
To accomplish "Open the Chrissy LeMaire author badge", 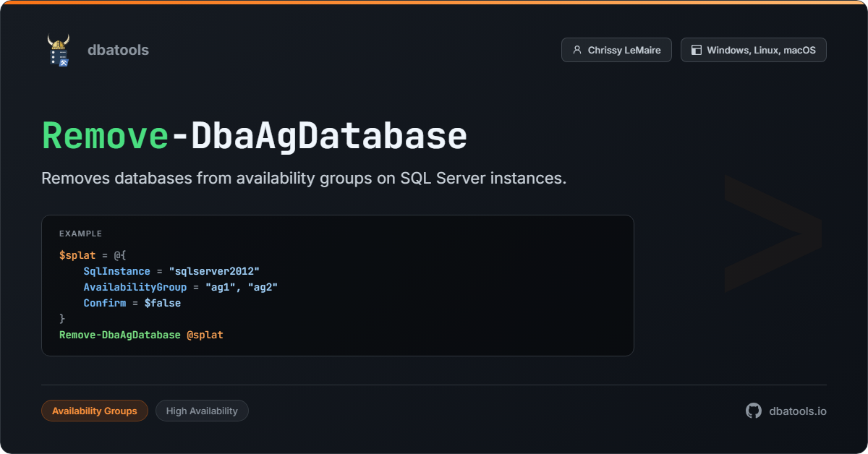I will pos(616,50).
